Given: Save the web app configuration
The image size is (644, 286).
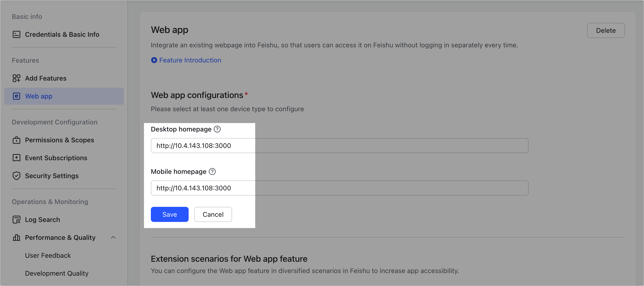Looking at the screenshot, I should click(x=169, y=214).
